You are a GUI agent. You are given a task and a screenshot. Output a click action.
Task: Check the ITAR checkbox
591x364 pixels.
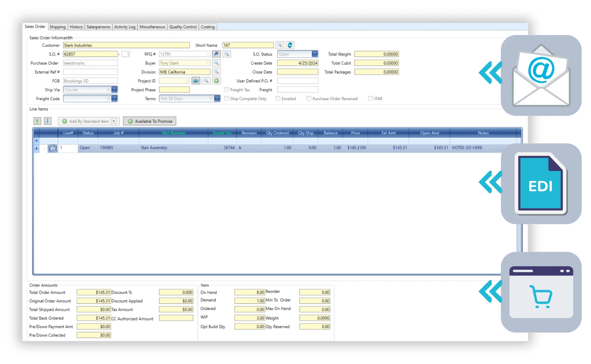click(x=370, y=98)
